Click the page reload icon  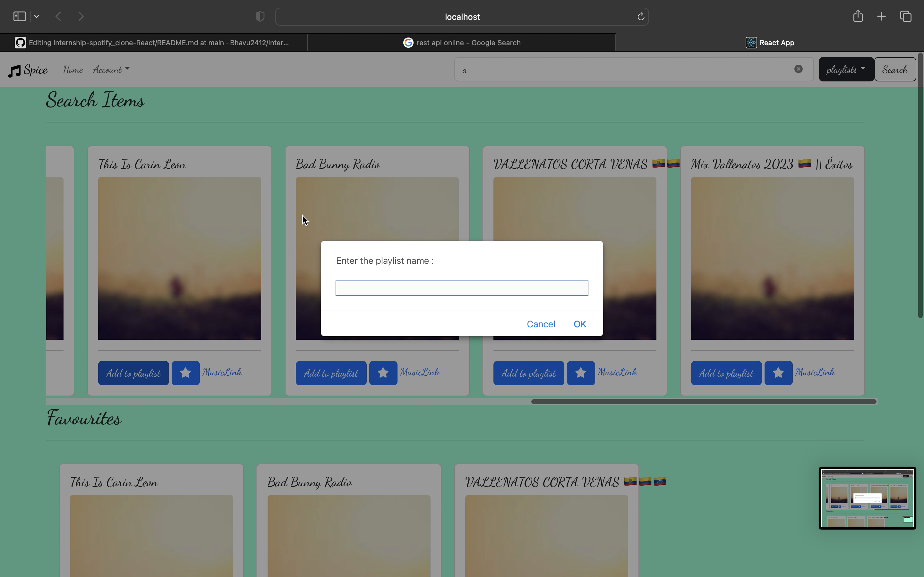(641, 16)
